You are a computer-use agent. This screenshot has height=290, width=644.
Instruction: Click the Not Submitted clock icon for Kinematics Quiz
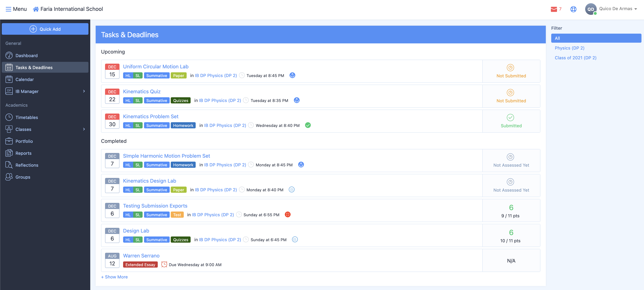(x=510, y=92)
